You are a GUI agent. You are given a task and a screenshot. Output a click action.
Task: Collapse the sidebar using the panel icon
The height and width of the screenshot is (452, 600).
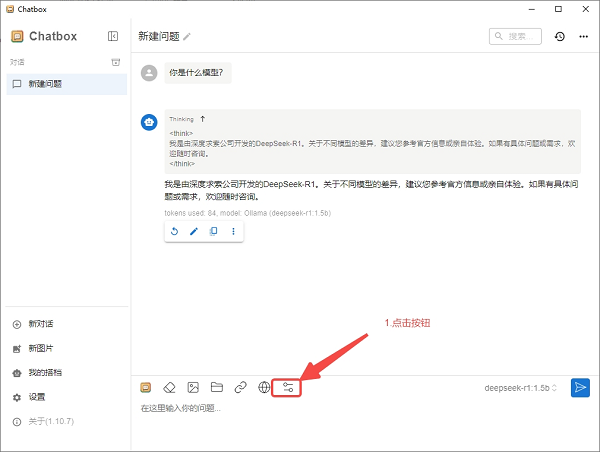[113, 36]
